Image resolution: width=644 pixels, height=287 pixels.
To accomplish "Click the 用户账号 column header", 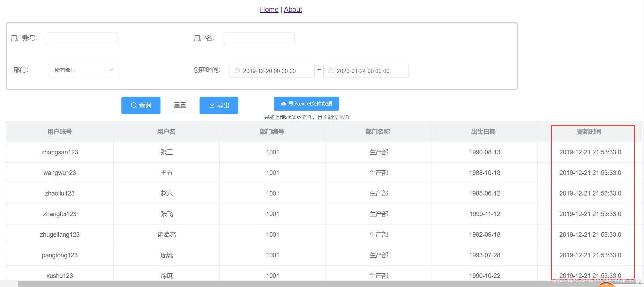I will pyautogui.click(x=60, y=132).
